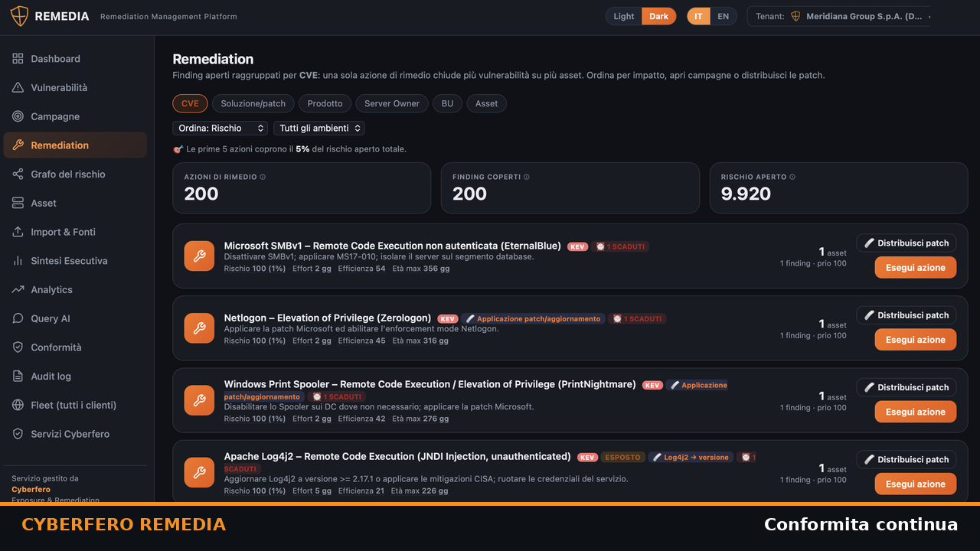Image resolution: width=980 pixels, height=551 pixels.
Task: Click Distribuisci patch for Apache Log4j2
Action: [906, 459]
